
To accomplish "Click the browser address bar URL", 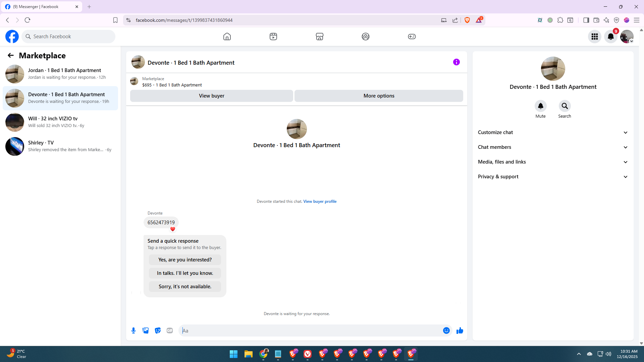I will 184,20.
